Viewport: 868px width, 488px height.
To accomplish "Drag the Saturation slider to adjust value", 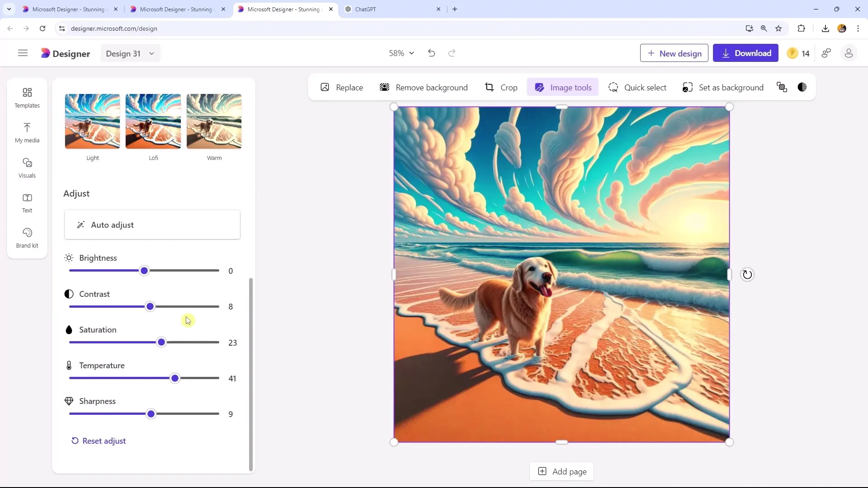I will pos(161,343).
